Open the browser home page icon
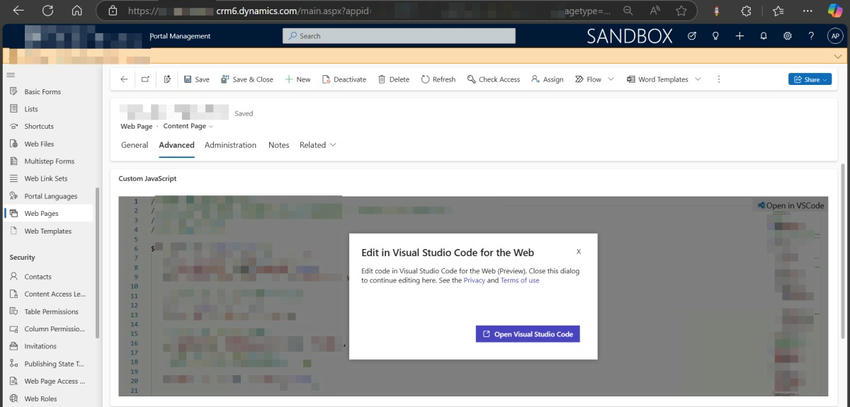This screenshot has height=407, width=850. (x=77, y=10)
